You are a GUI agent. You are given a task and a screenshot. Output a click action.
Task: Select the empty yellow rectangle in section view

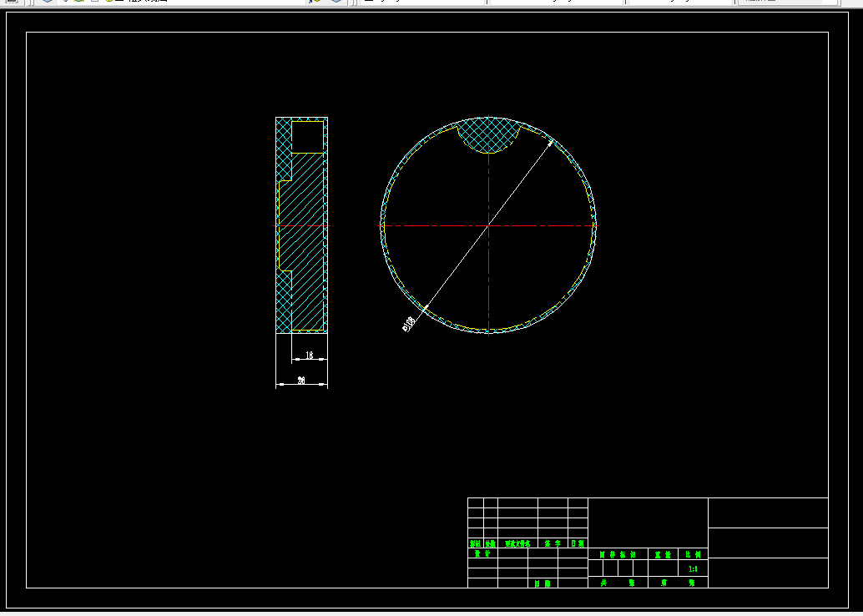coord(307,137)
